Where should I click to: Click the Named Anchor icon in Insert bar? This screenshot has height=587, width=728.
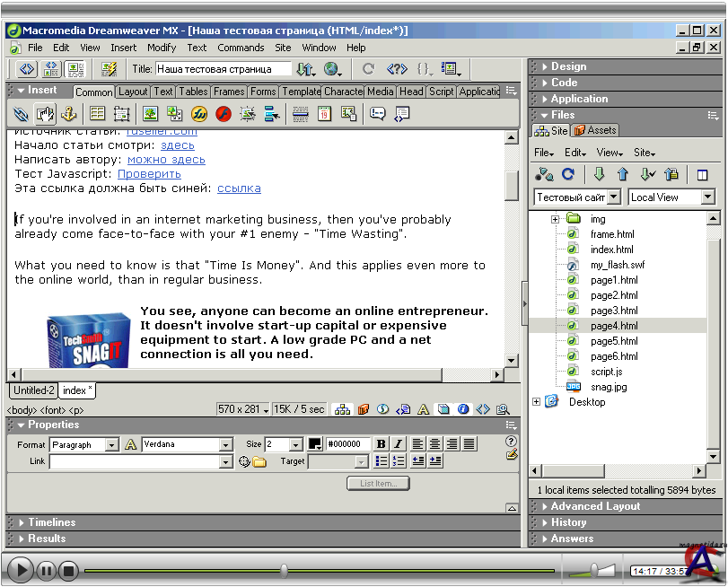(x=68, y=114)
